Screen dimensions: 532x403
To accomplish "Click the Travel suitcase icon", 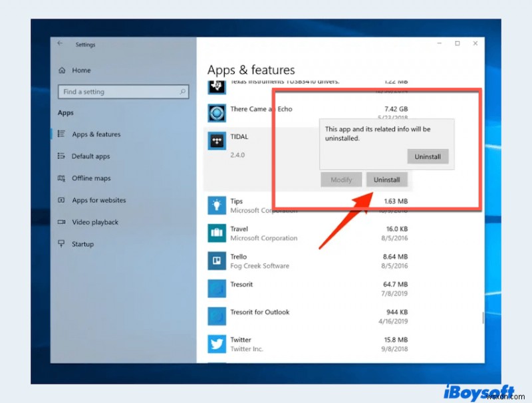I will 217,233.
